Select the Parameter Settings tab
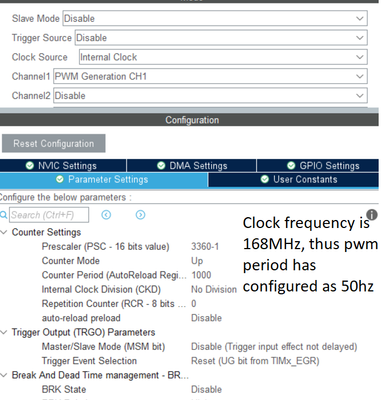383x400 pixels. 104,180
